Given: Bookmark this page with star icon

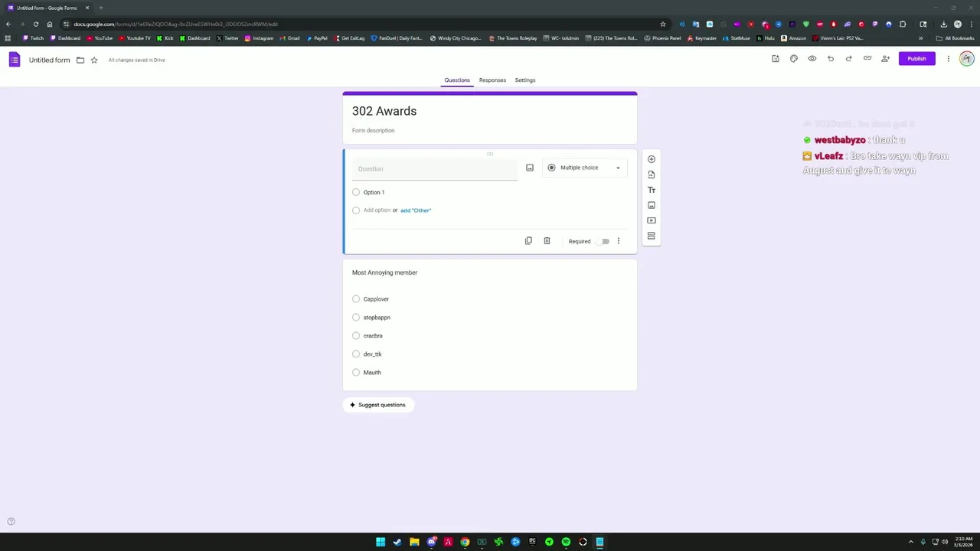Looking at the screenshot, I should click(x=663, y=24).
